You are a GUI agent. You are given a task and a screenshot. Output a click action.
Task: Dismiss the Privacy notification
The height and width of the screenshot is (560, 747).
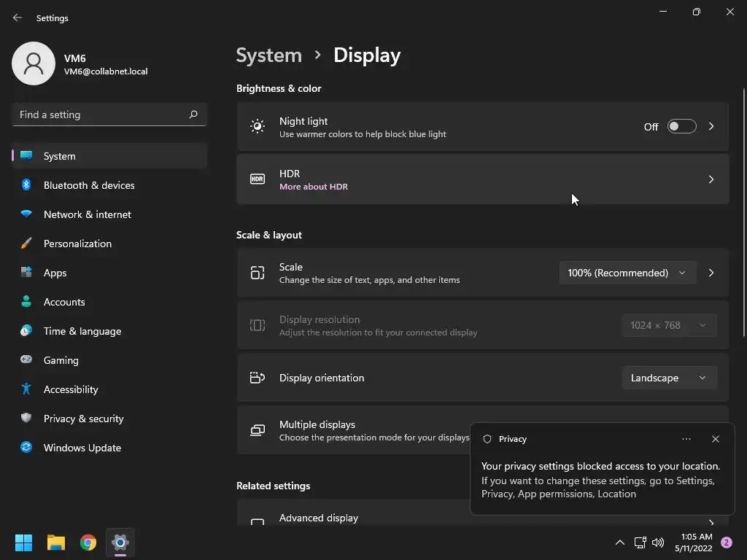pyautogui.click(x=715, y=439)
